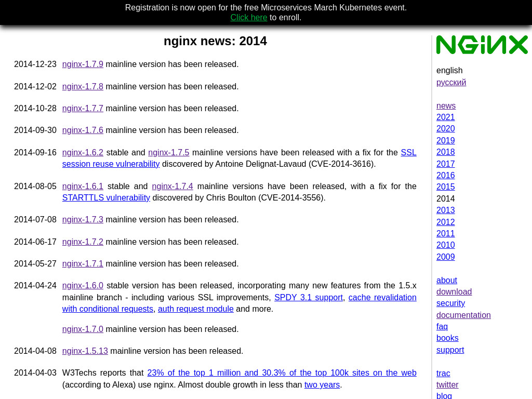Open 2015 news in sidebar
Image resolution: width=532 pixels, height=399 pixels.
[x=445, y=187]
